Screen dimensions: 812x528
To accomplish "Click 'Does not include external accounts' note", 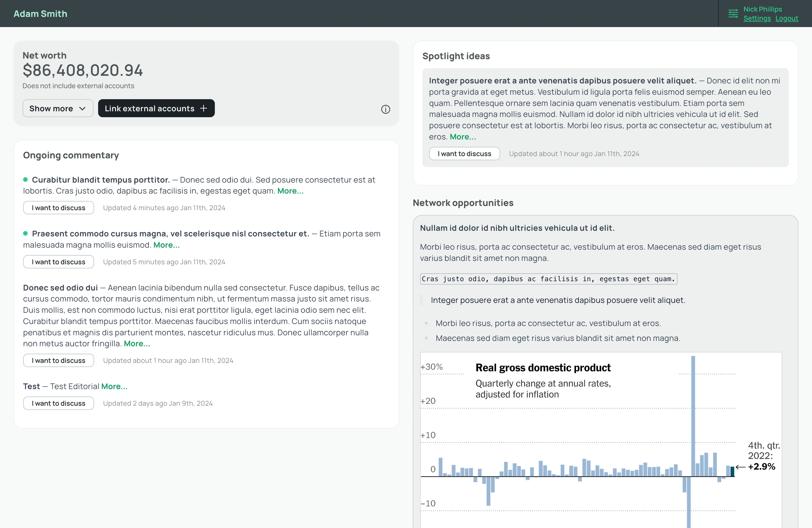I will (x=78, y=86).
